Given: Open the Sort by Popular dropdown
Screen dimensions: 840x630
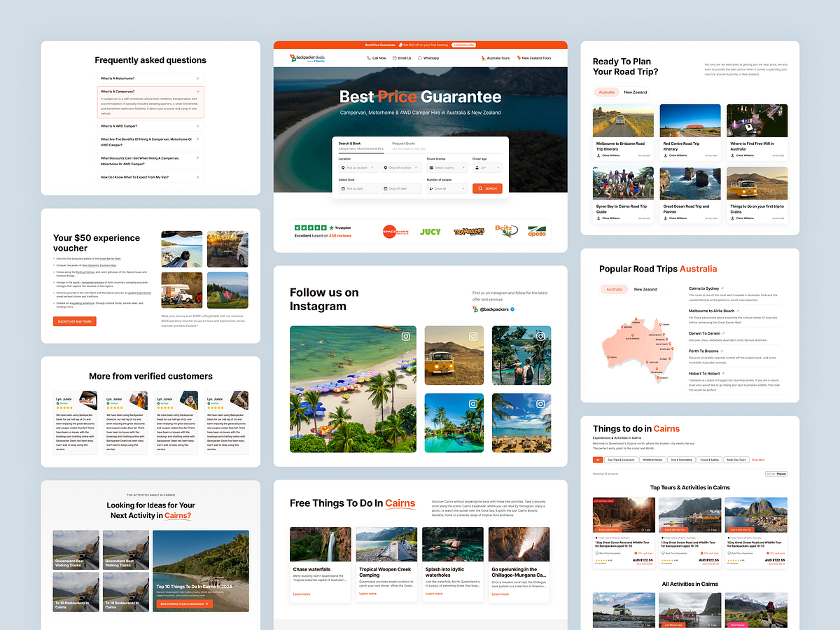Looking at the screenshot, I should [x=777, y=473].
